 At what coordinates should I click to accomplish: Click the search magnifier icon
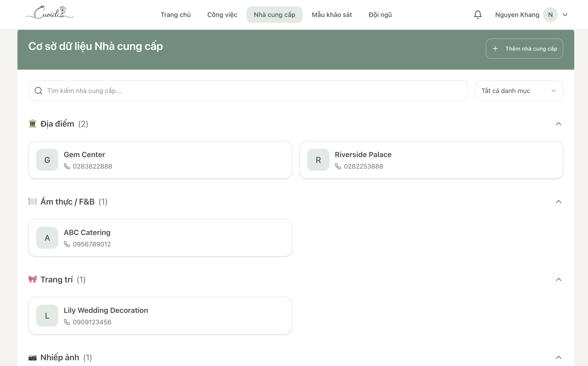[x=38, y=90]
